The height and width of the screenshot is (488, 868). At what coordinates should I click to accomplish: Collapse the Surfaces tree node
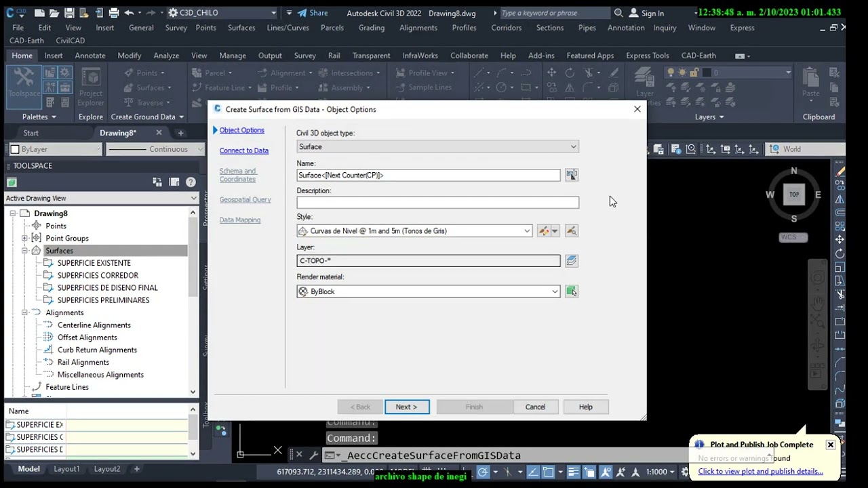[x=25, y=251]
